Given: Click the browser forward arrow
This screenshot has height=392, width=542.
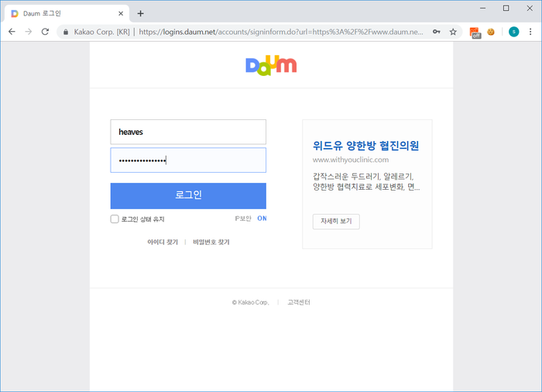Looking at the screenshot, I should 29,32.
